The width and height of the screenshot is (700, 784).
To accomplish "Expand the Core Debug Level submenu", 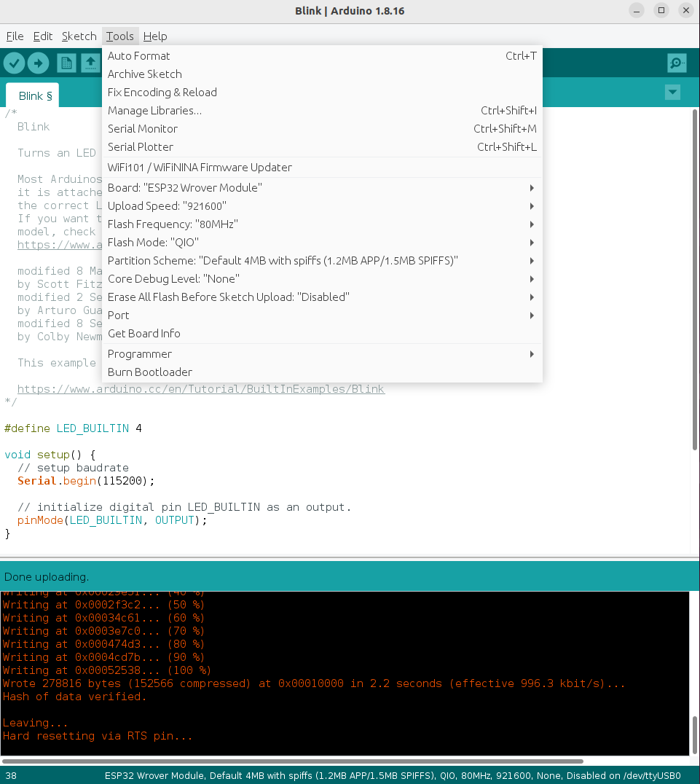I will [x=322, y=279].
